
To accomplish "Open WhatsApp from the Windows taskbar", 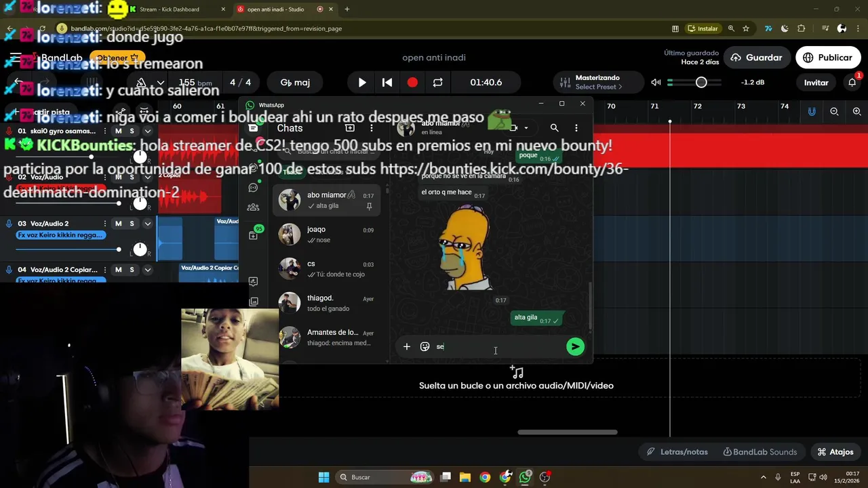I will coord(526,477).
